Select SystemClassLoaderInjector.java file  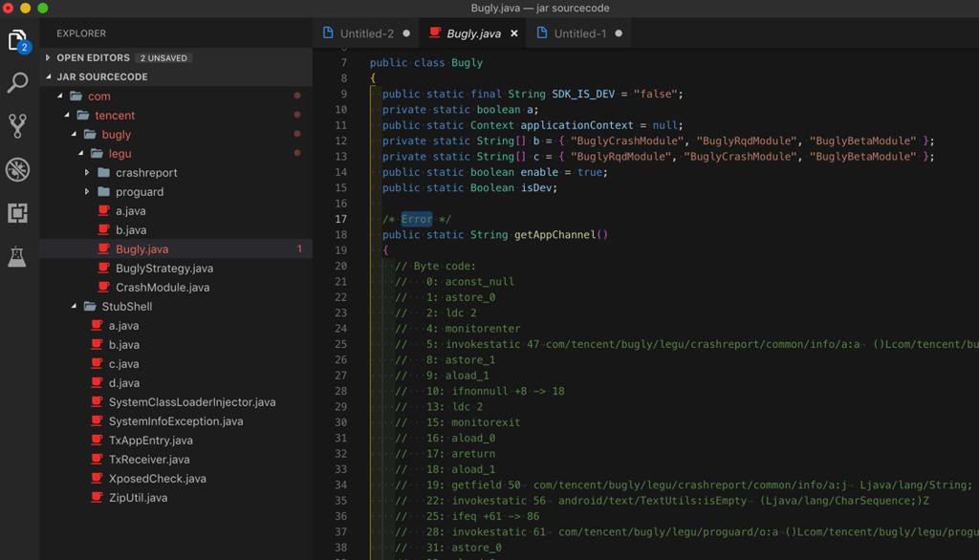191,402
